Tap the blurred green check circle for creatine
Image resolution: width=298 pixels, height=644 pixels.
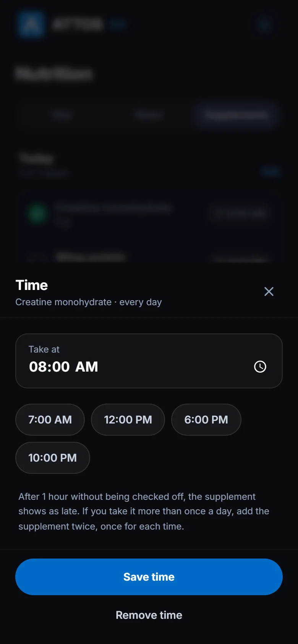[x=37, y=213]
